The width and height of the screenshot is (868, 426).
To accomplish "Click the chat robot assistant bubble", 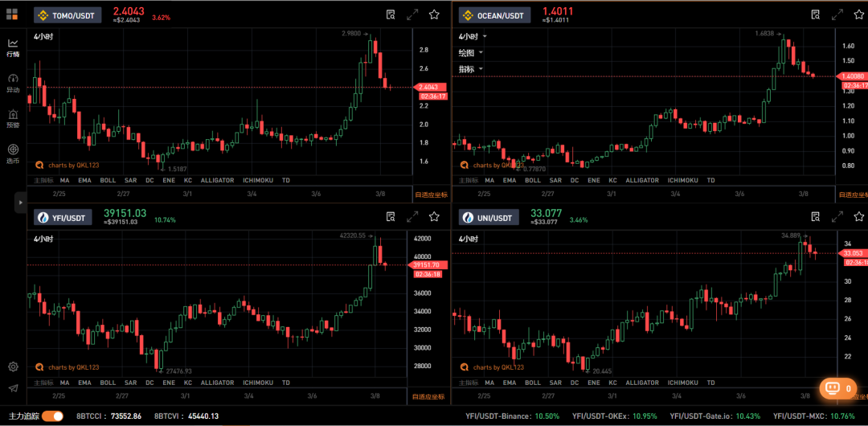I will (x=837, y=388).
